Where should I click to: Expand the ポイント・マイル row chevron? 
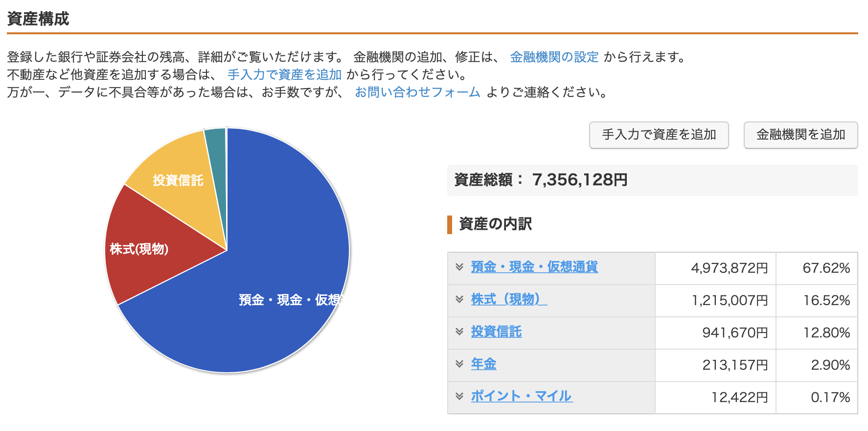tap(459, 396)
